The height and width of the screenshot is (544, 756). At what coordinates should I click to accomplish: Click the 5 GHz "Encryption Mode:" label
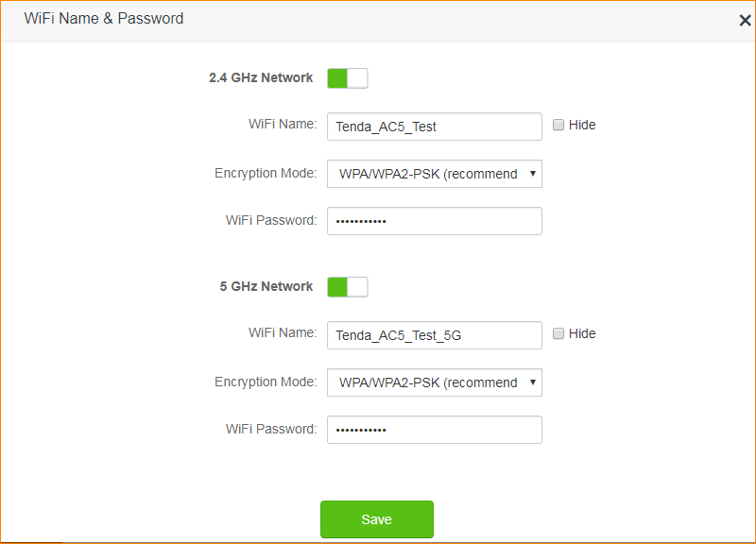tap(266, 382)
